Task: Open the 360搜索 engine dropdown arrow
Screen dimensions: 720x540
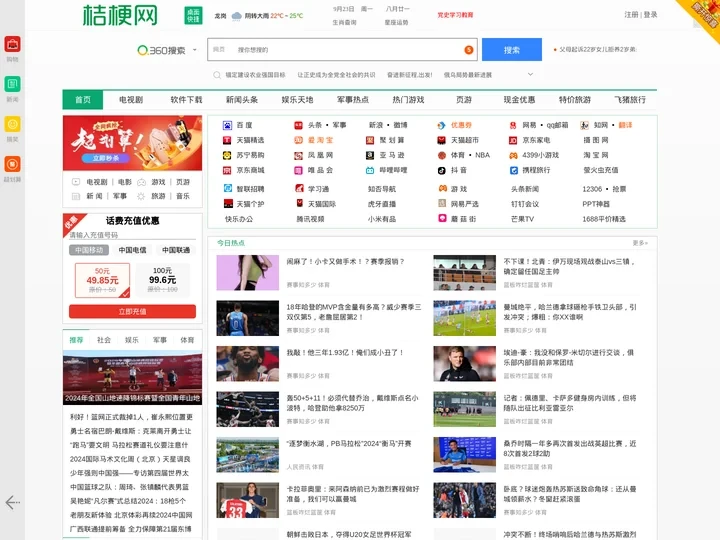Action: 194,50
